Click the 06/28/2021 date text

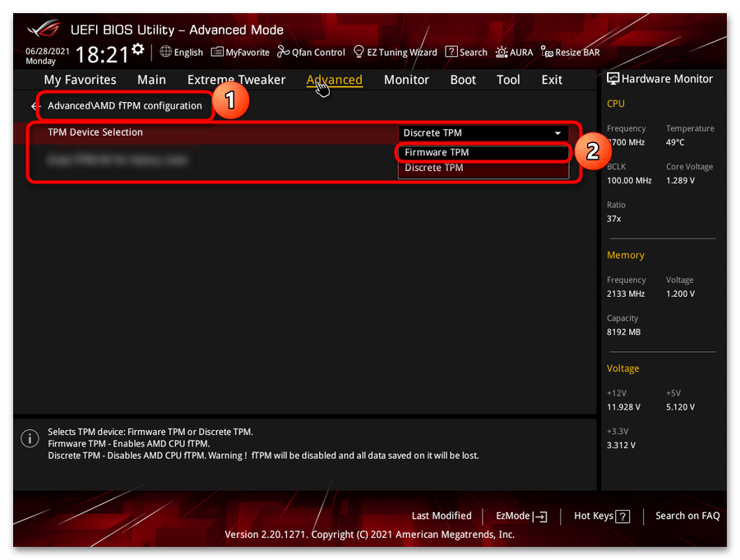[47, 51]
